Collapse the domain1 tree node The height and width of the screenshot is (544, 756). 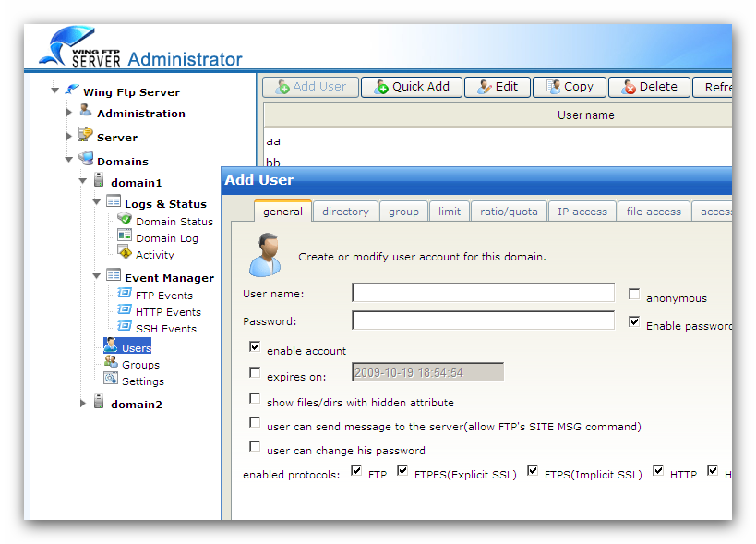pyautogui.click(x=83, y=181)
